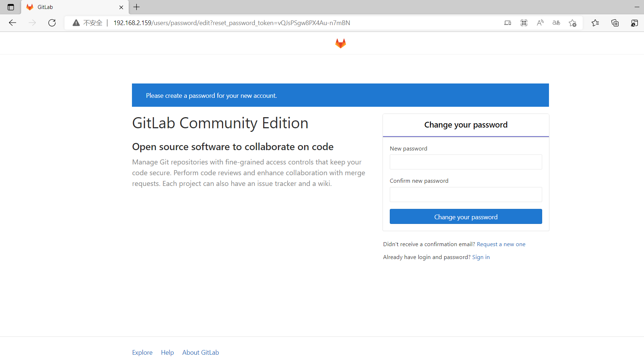Click the QR code icon in the address bar
Viewport: 644px width, 359px height.
(524, 23)
